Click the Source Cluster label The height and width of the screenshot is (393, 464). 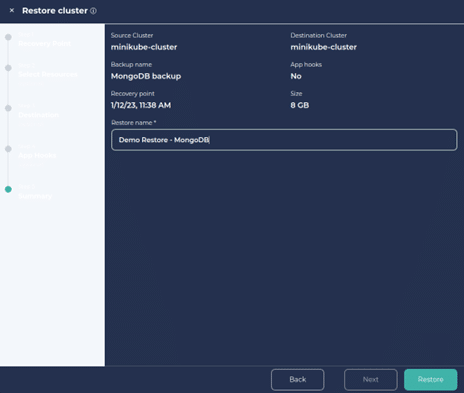point(132,35)
